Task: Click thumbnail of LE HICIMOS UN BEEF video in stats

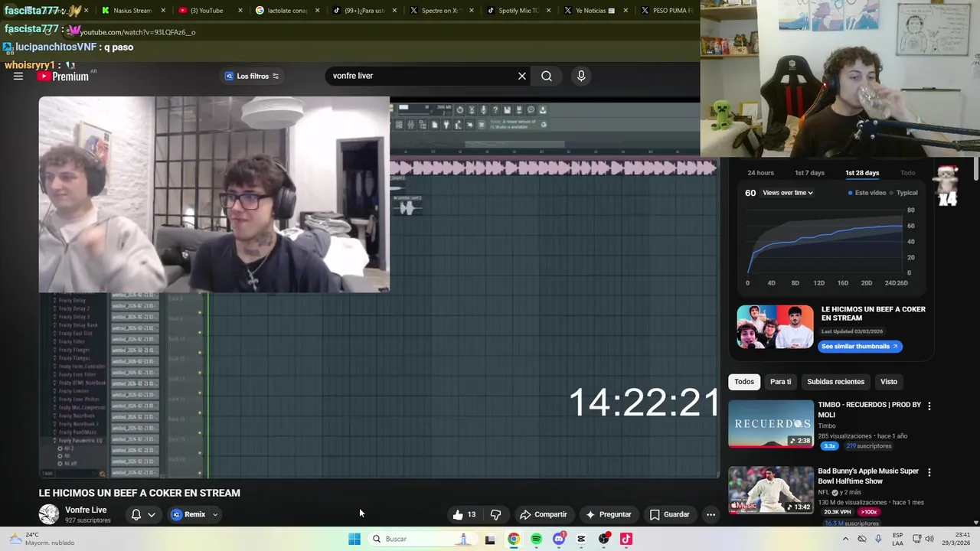Action: [775, 327]
